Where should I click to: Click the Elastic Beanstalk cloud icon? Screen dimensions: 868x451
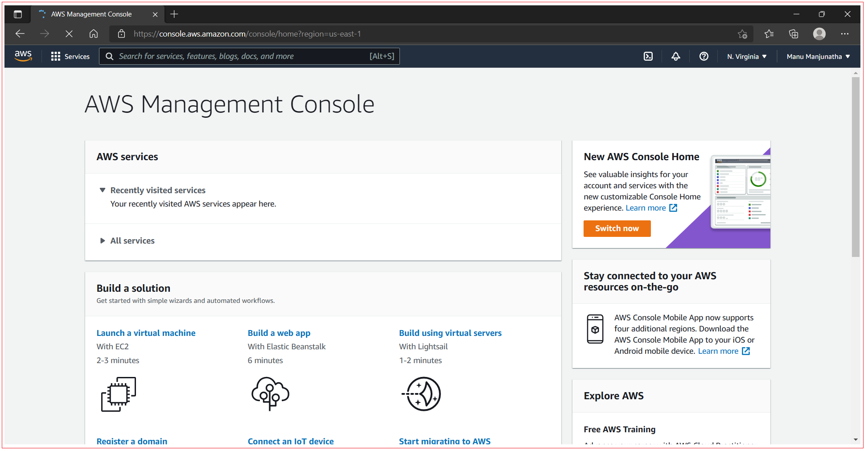(270, 393)
